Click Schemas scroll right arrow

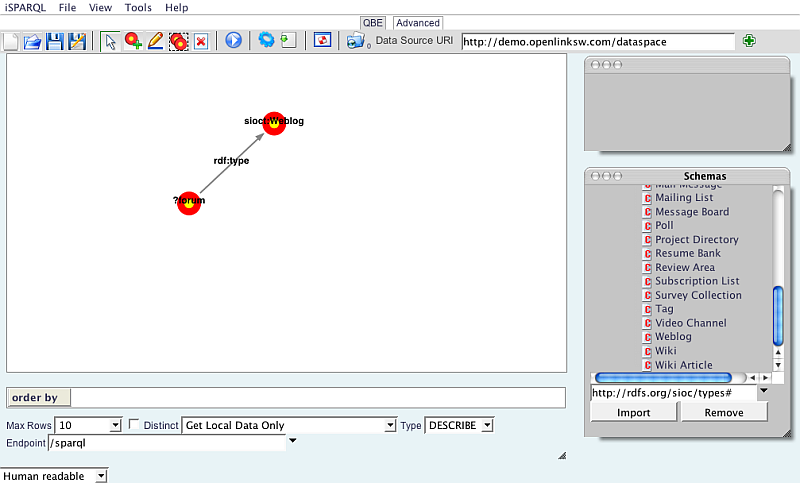tap(765, 378)
